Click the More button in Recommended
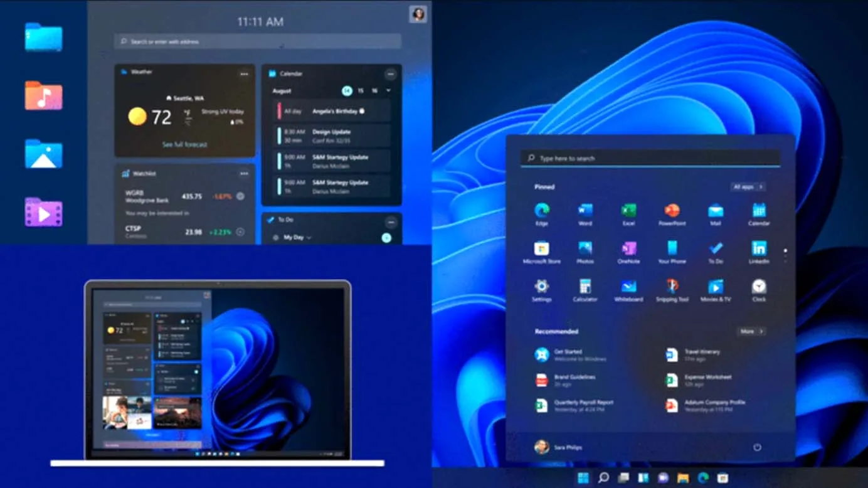Viewport: 868px width, 488px height. (x=751, y=331)
